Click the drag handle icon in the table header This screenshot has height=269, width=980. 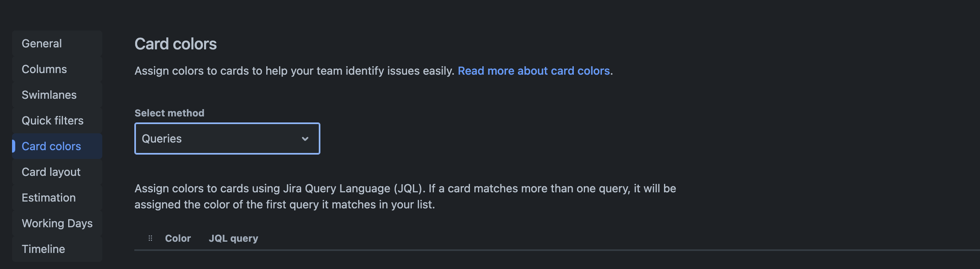(151, 238)
